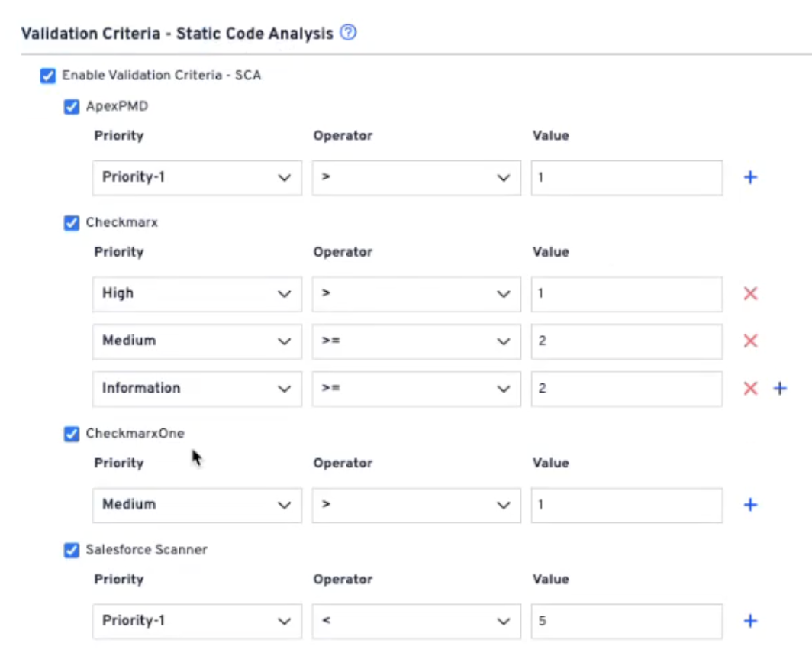Open the ApexPMD Priority dropdown
Image resolution: width=812 pixels, height=669 pixels.
(x=197, y=178)
